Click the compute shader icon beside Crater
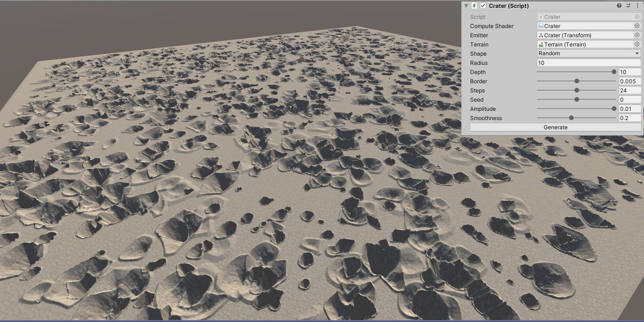Image resolution: width=644 pixels, height=322 pixels. coord(541,26)
